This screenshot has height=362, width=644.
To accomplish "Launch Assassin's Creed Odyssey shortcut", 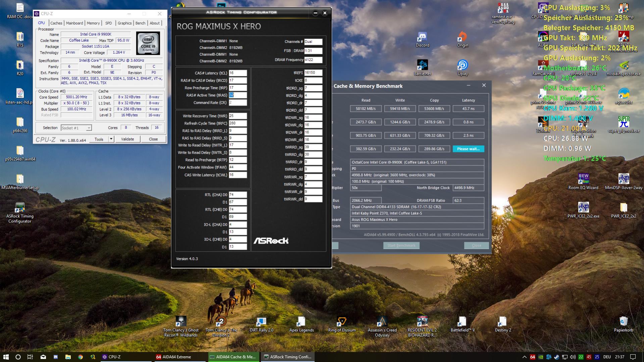I will 382,327.
